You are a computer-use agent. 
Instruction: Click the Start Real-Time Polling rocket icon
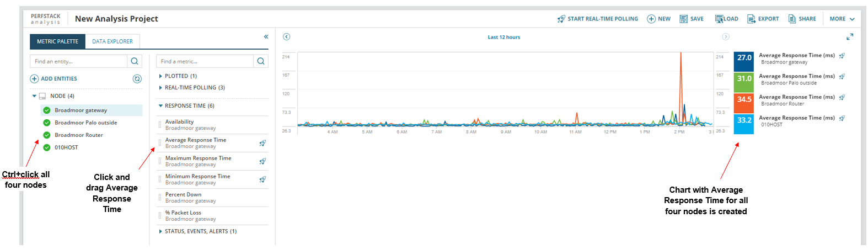(x=561, y=19)
